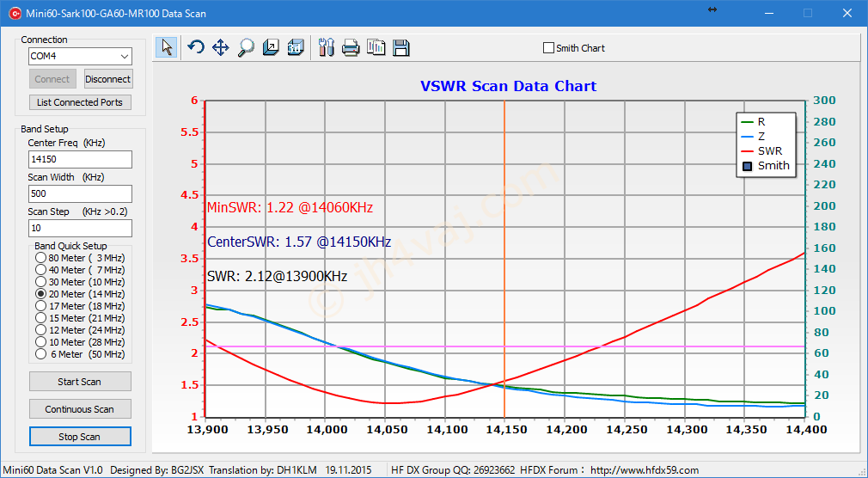Screen dimensions: 868x478
Task: Click 'HF DX Group QQ: 26923662' status text
Action: click(x=453, y=470)
